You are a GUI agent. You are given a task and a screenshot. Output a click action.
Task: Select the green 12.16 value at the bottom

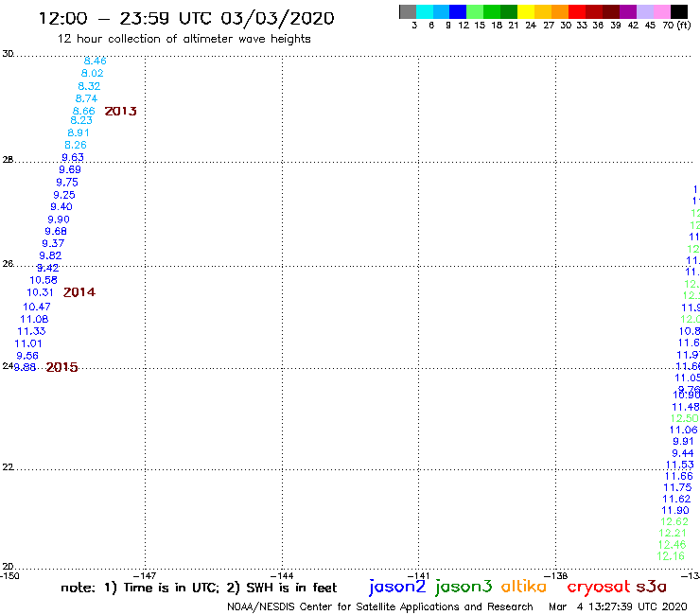[671, 556]
